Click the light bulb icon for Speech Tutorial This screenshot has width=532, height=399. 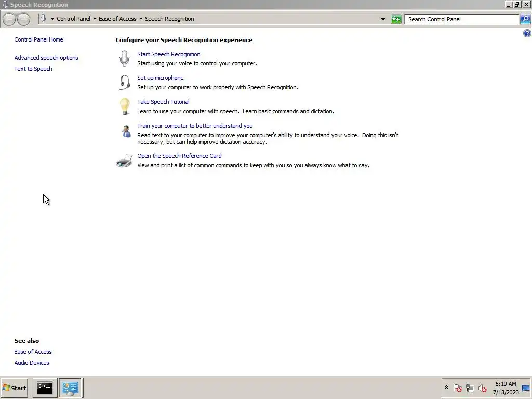125,107
